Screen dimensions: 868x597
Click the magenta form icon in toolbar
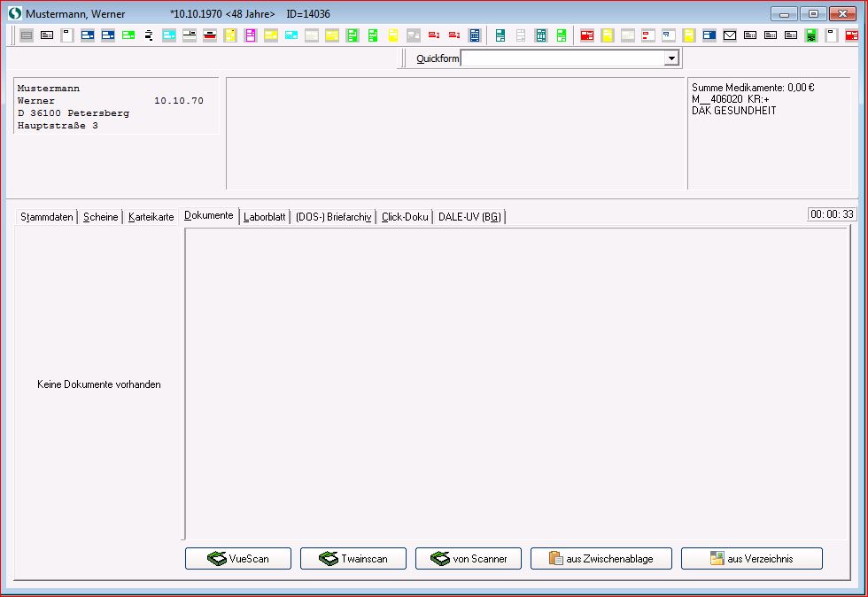pyautogui.click(x=251, y=35)
